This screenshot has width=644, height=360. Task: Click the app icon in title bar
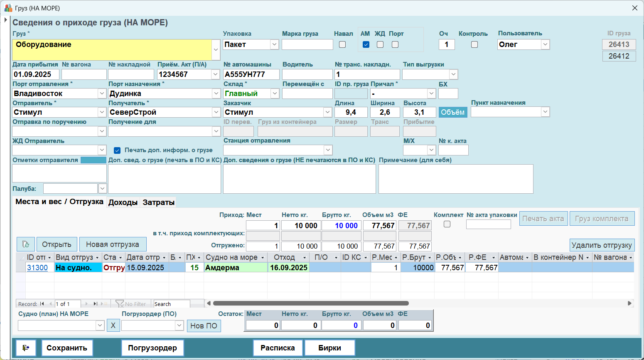click(8, 8)
